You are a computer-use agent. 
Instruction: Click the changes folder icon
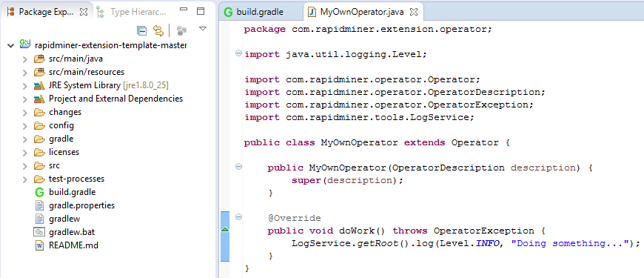(x=39, y=112)
